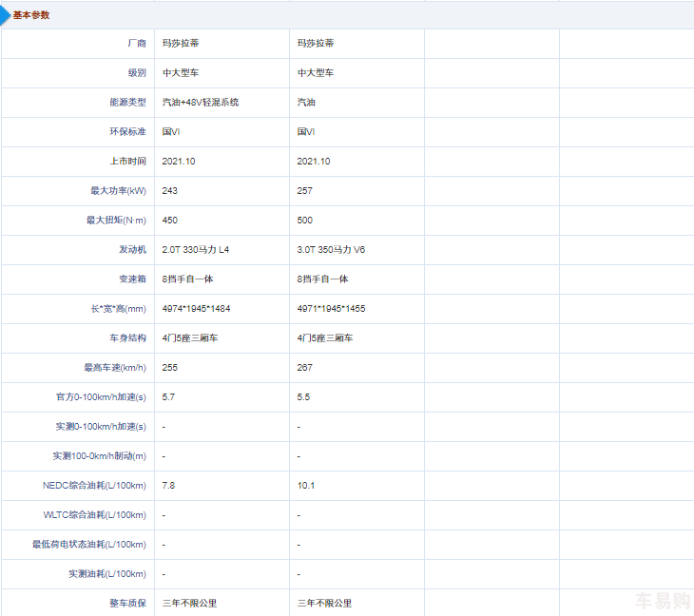Click the 基本参数 section header text
Image resolution: width=694 pixels, height=616 pixels.
point(31,15)
